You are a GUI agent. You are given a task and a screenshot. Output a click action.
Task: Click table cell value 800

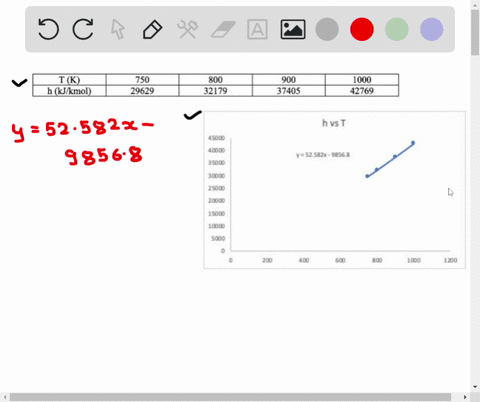point(215,80)
